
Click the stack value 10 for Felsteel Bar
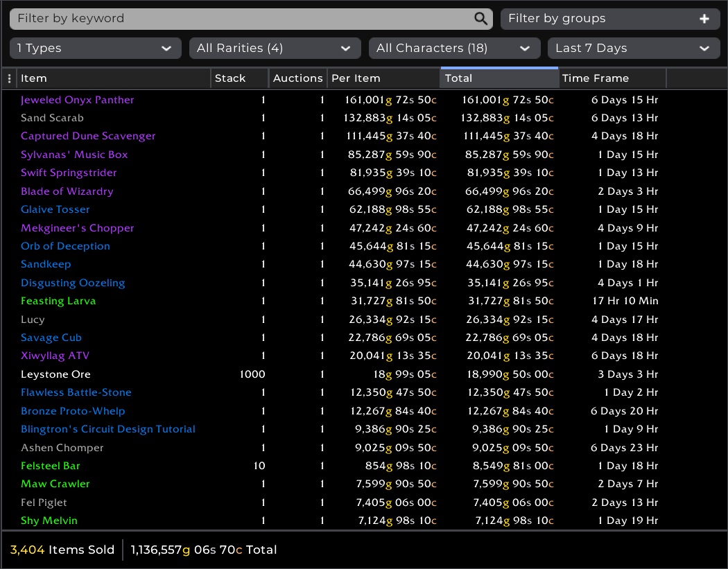pyautogui.click(x=259, y=466)
